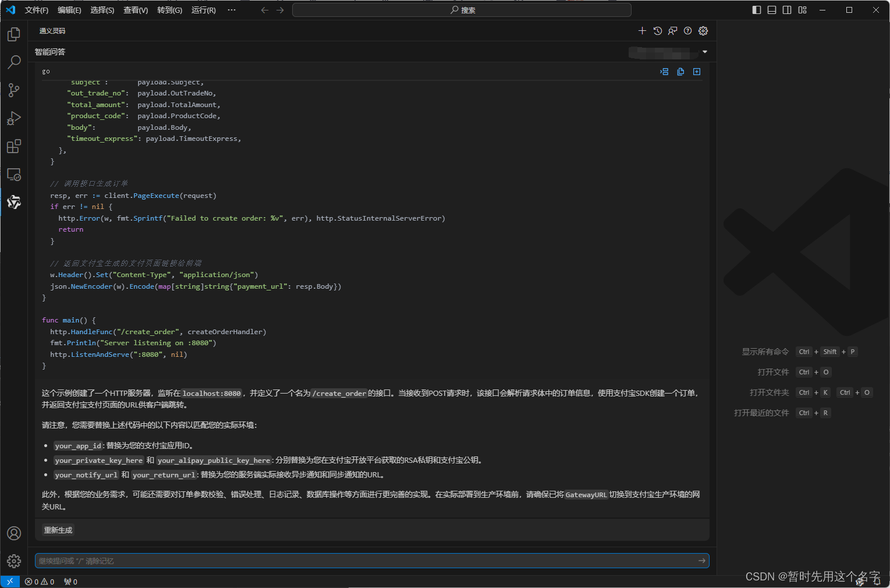Open the 查看(V) menu
The height and width of the screenshot is (588, 890).
[x=136, y=10]
